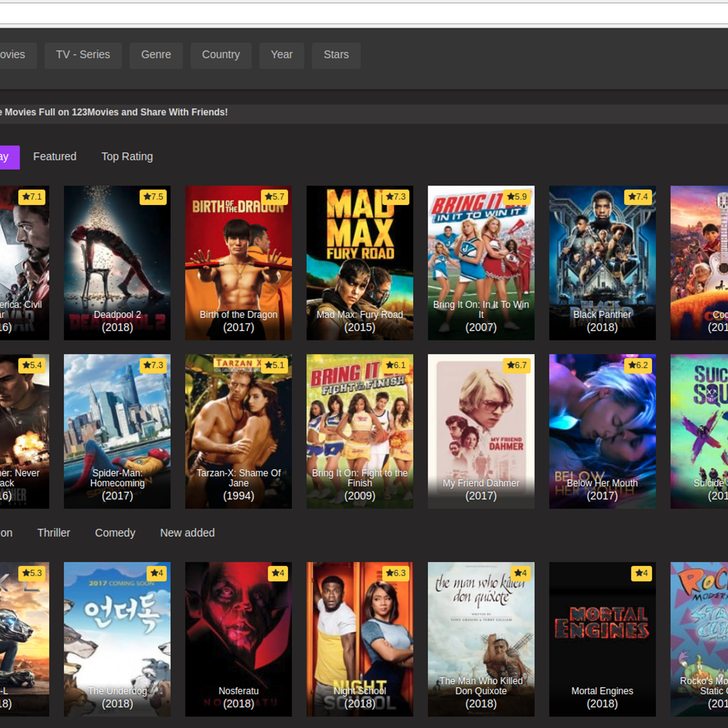The height and width of the screenshot is (728, 728).
Task: Open My Friend Dahmer poster
Action: pos(481,431)
